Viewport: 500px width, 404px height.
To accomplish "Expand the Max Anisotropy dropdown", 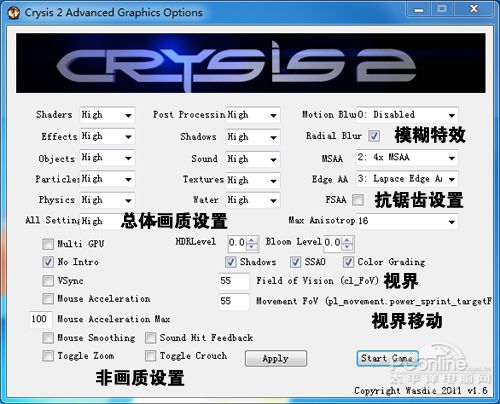I will pos(407,221).
